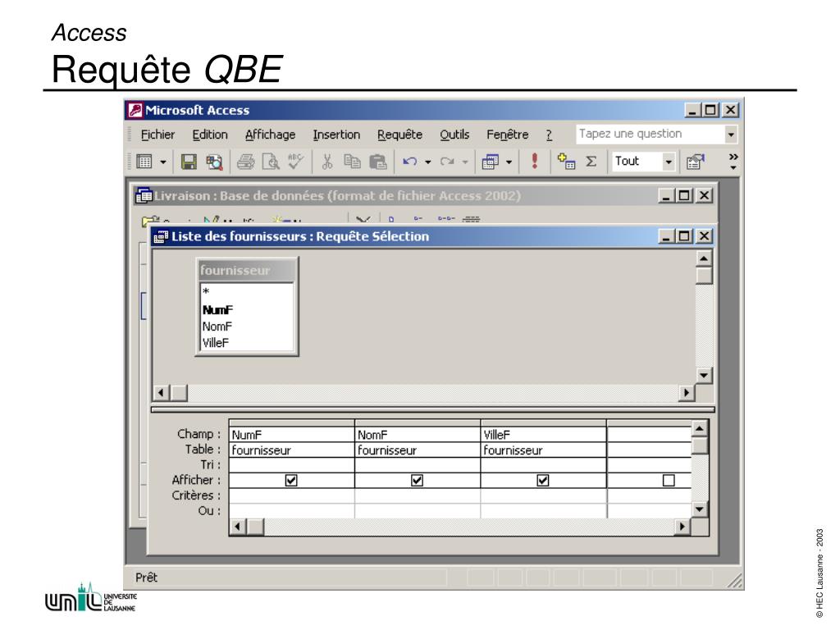Screen dimensions: 840x630
Task: Click right scroll arrow of table pane
Action: 687,393
